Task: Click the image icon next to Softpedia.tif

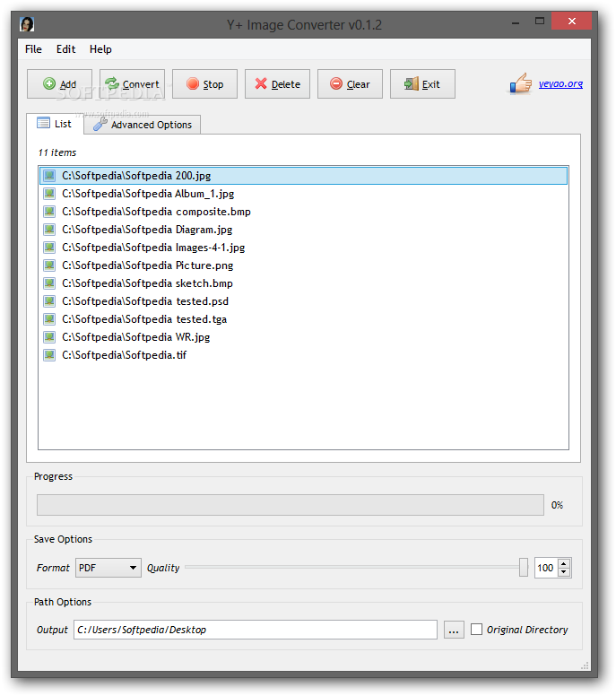Action: click(49, 355)
